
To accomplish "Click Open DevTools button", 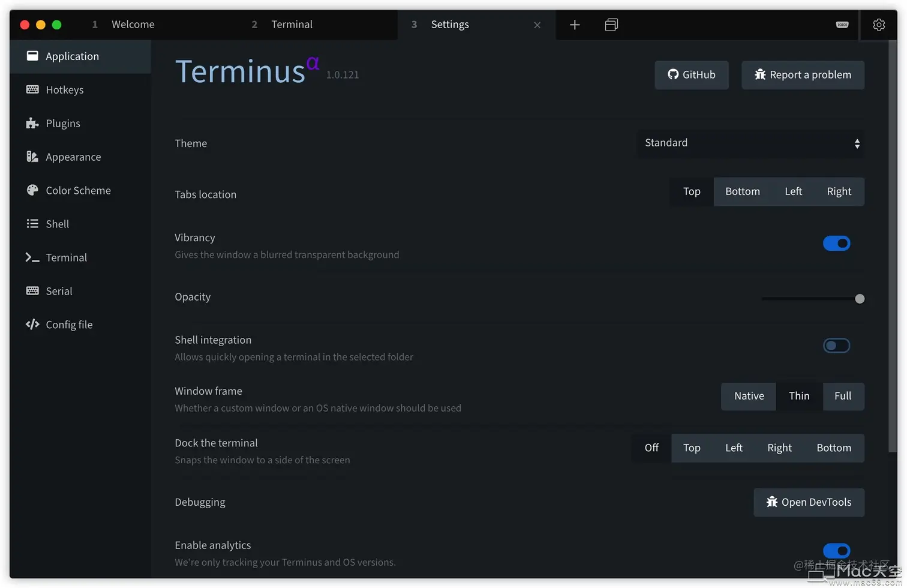I will tap(809, 502).
